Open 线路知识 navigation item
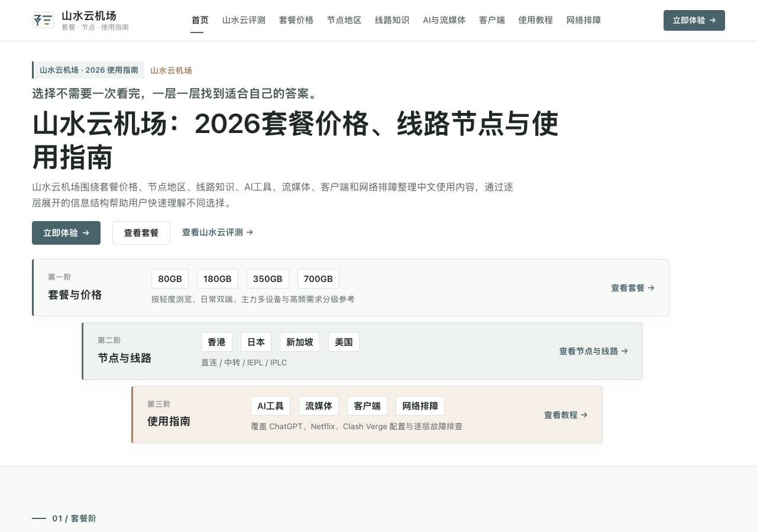The width and height of the screenshot is (757, 532). pyautogui.click(x=392, y=20)
